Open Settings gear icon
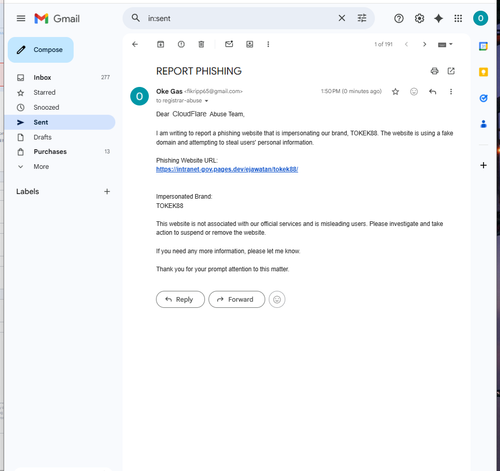The height and width of the screenshot is (471, 500). tap(419, 18)
